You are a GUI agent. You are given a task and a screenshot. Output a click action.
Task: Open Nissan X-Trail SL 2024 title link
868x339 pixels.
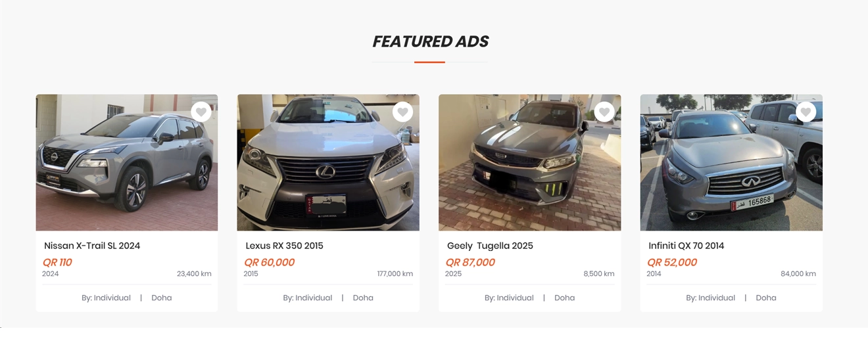[92, 246]
